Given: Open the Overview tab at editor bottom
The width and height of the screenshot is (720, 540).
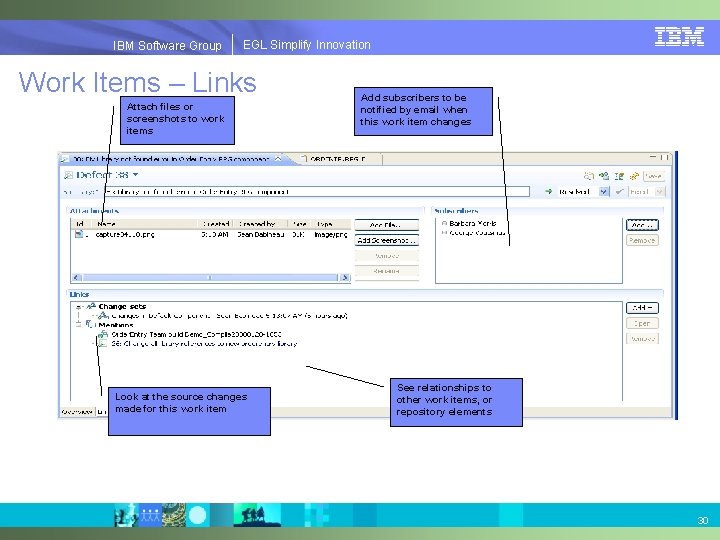Looking at the screenshot, I should (x=77, y=411).
